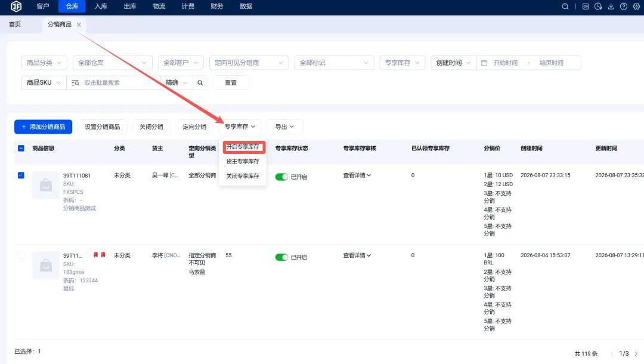This screenshot has height=364, width=644.
Task: Uncheck the checkbox for row 39T111081
Action: pyautogui.click(x=21, y=175)
